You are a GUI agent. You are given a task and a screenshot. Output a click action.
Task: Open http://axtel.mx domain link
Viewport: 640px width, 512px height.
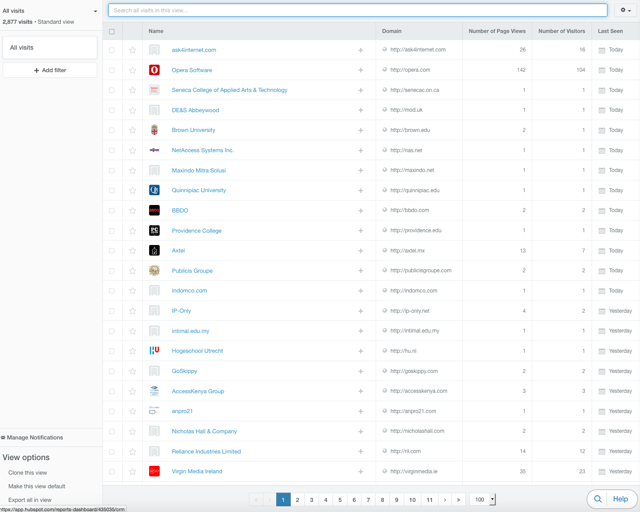407,251
